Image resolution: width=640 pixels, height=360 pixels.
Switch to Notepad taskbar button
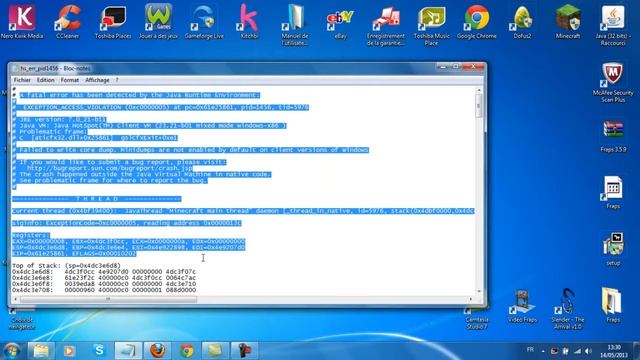[x=128, y=351]
